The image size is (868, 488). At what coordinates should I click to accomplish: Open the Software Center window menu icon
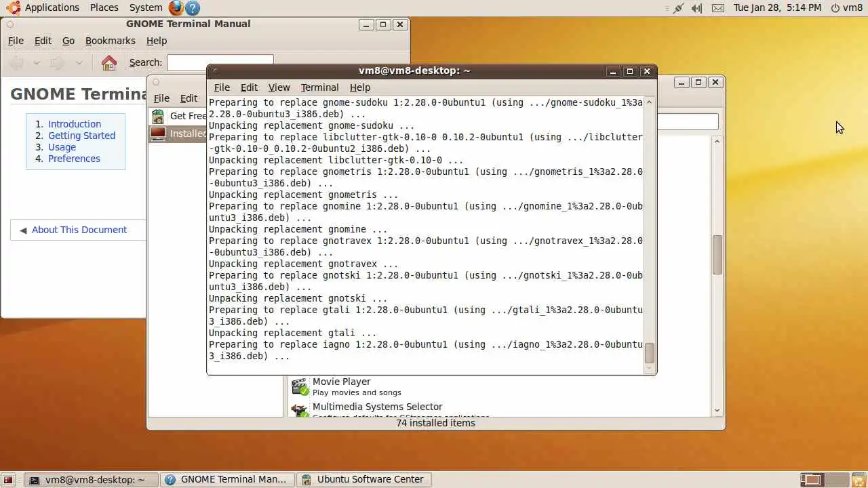156,82
